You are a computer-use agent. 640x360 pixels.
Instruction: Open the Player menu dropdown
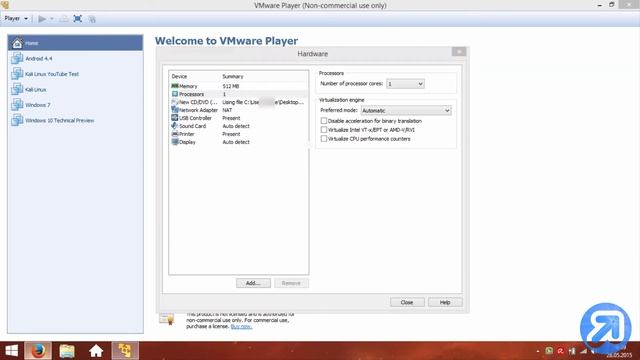point(16,18)
